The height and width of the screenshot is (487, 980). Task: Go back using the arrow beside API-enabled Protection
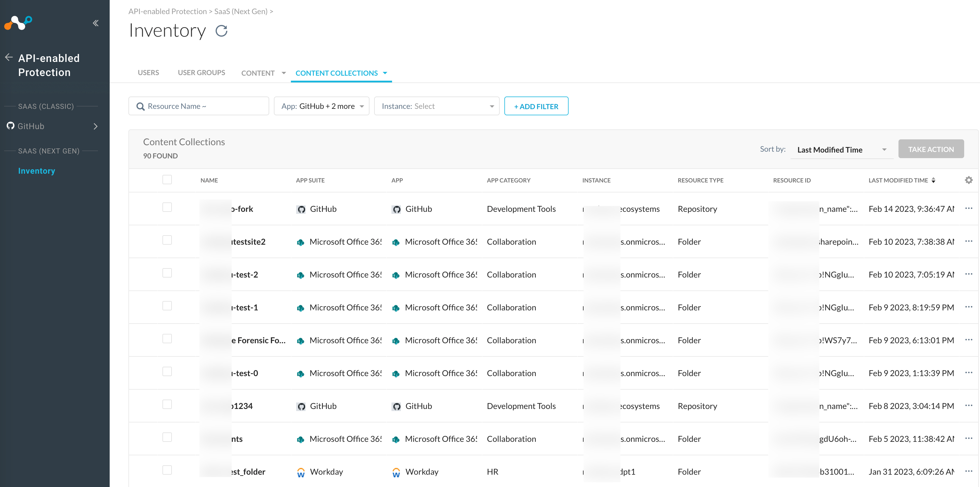pos(9,58)
